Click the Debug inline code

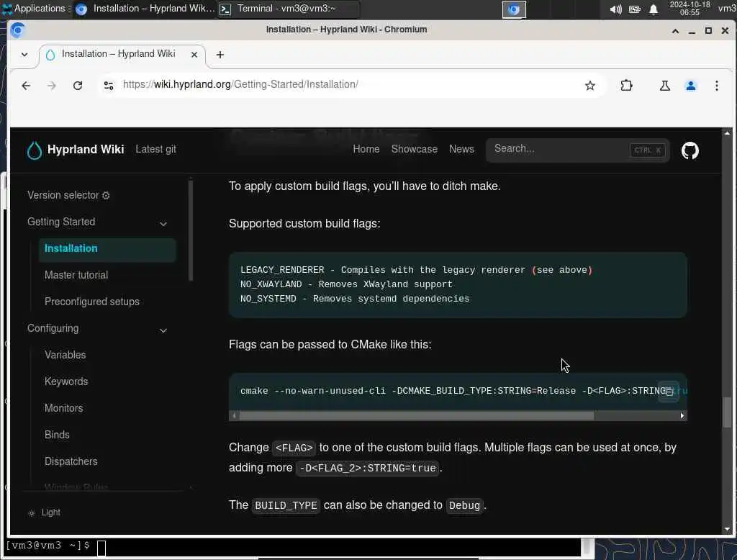click(x=464, y=505)
